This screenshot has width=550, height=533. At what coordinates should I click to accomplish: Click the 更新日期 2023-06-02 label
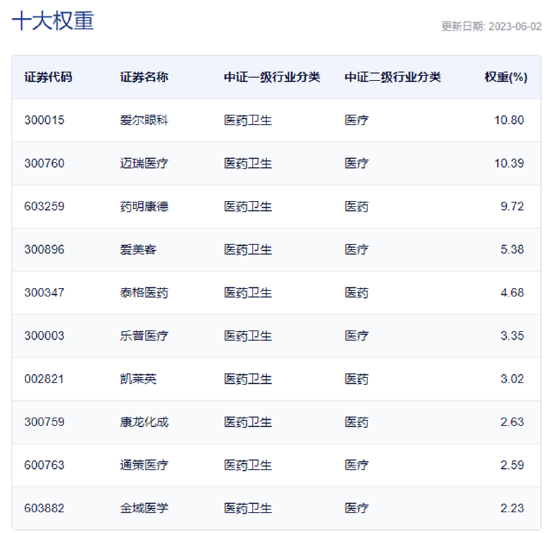[491, 26]
